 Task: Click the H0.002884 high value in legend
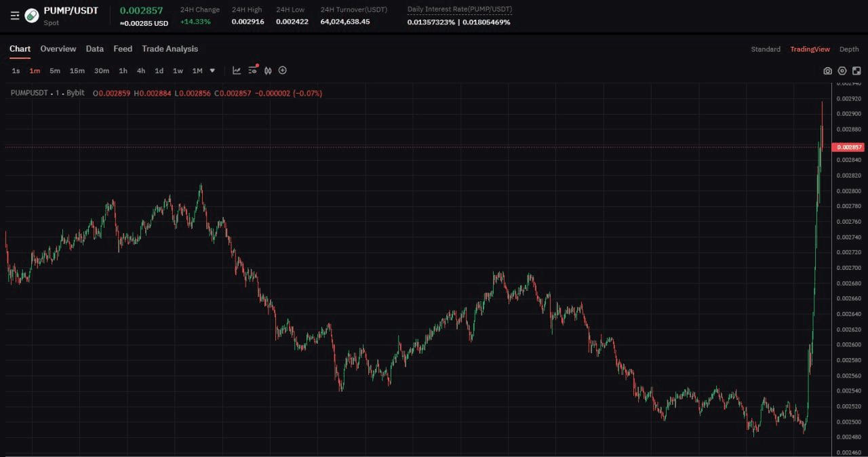pyautogui.click(x=153, y=93)
